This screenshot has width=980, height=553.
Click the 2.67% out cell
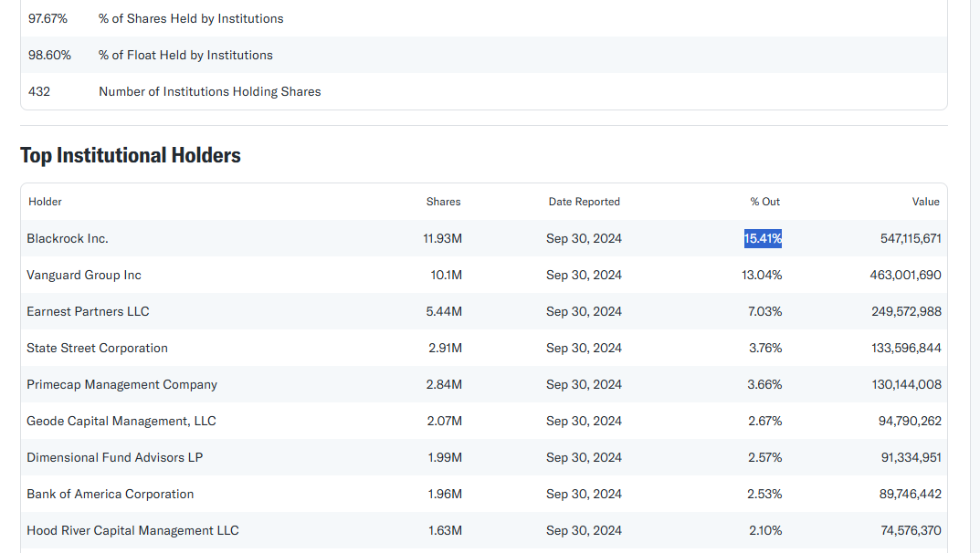click(x=765, y=422)
